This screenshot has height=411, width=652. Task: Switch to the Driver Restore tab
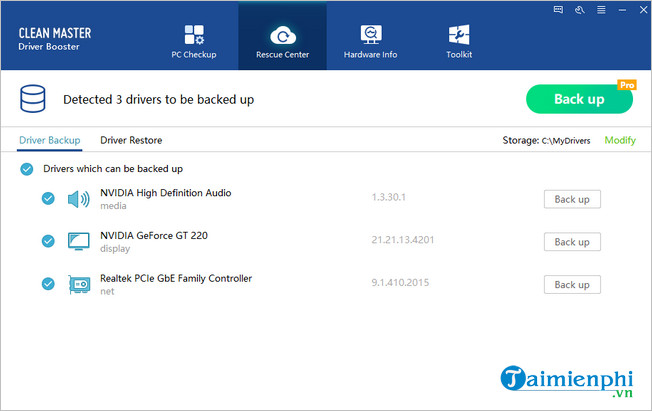131,140
